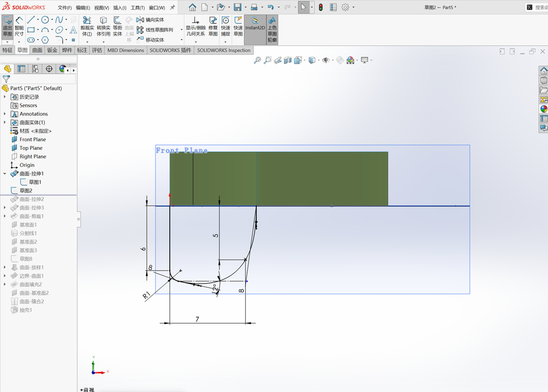Open the Apply Scene dropdown arrow
548x392 pixels.
click(x=357, y=60)
